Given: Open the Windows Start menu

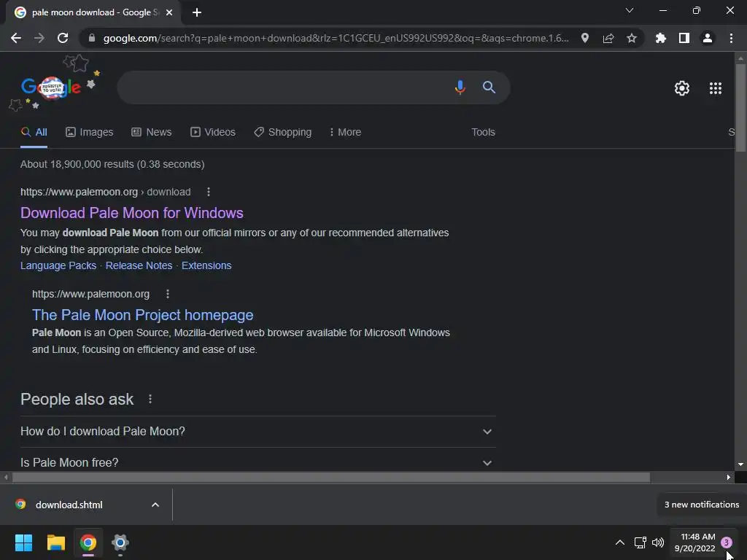Looking at the screenshot, I should pos(23,542).
